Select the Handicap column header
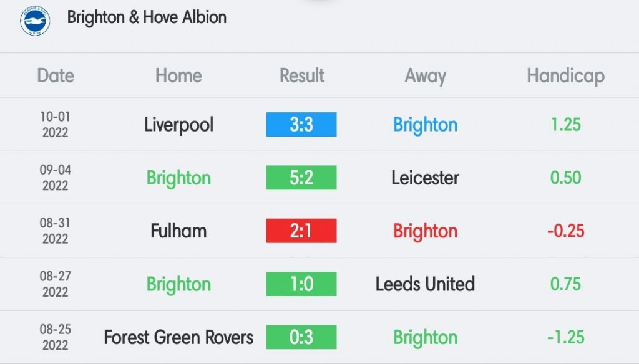This screenshot has width=639, height=364. pyautogui.click(x=565, y=76)
